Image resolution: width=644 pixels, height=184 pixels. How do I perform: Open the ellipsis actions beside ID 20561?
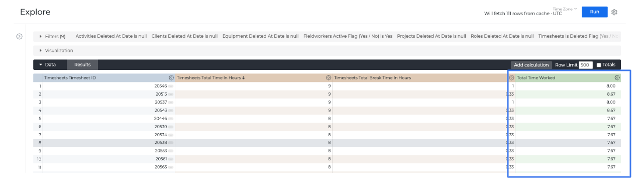(171, 159)
